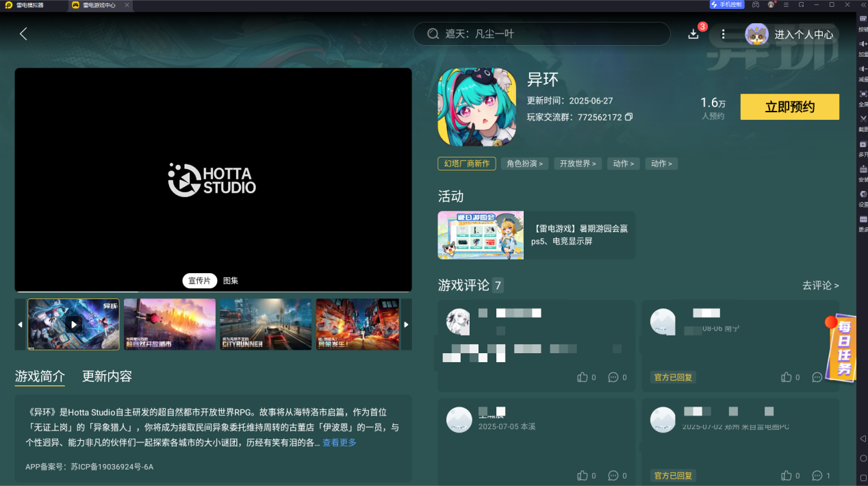Select the CITYRUNNER thumbnail
Image resolution: width=868 pixels, height=486 pixels.
266,324
